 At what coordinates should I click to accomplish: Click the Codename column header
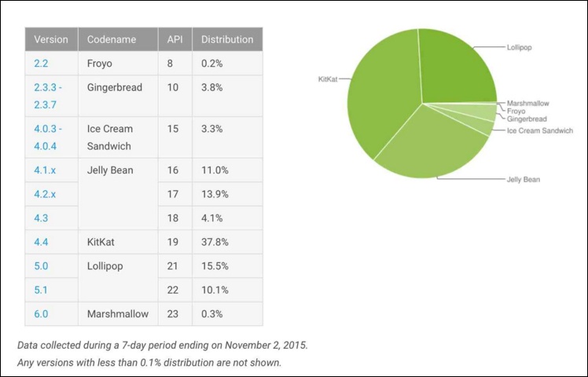(x=118, y=39)
